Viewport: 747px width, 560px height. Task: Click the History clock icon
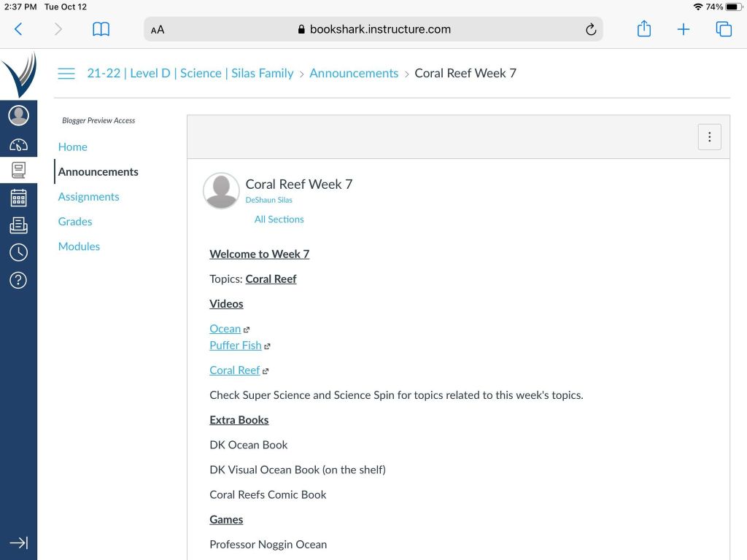click(x=18, y=252)
